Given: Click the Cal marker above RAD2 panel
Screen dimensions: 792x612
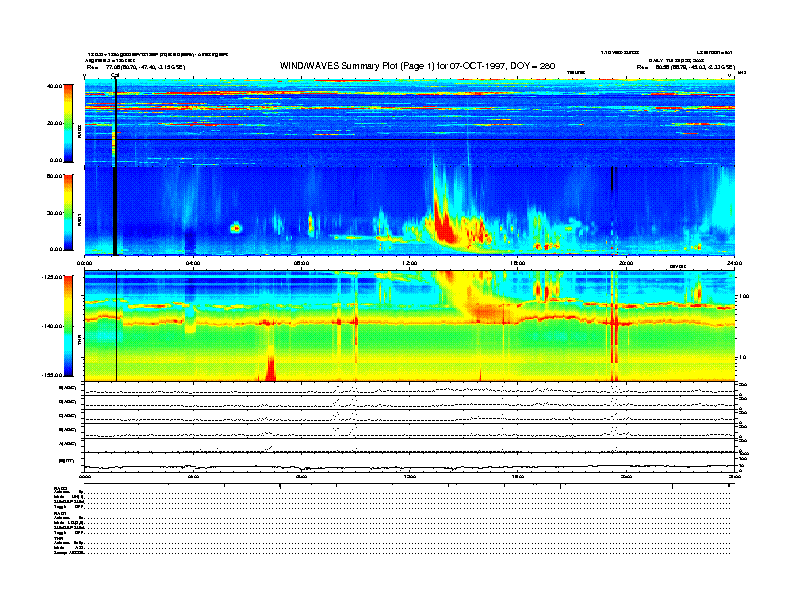Looking at the screenshot, I should click(x=115, y=76).
